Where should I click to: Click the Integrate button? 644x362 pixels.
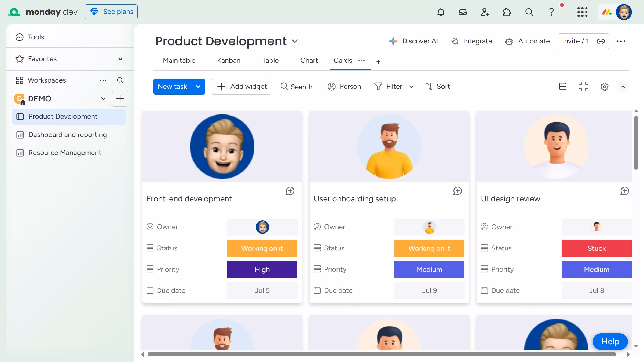coord(471,41)
